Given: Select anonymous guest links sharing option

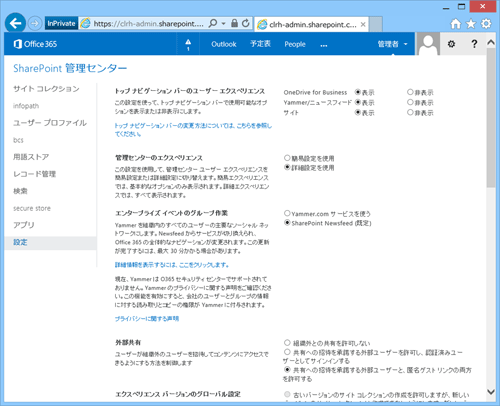Looking at the screenshot, I should (287, 369).
